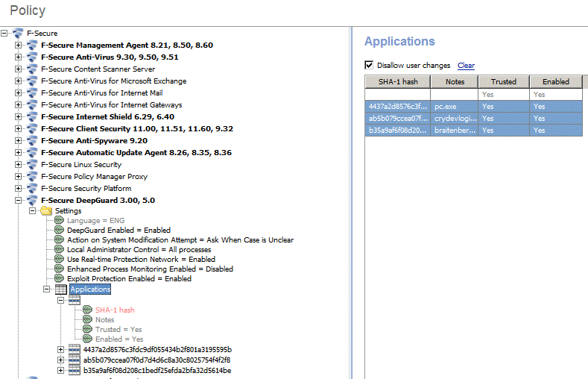
Task: Collapse the Applications table node
Action: coord(46,289)
